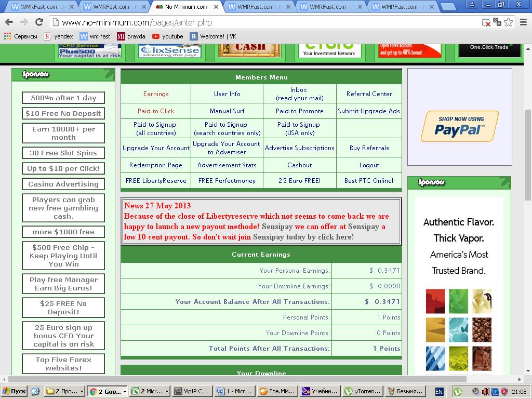This screenshot has width=532, height=399.
Task: Open the pravda bookmark
Action: [131, 36]
